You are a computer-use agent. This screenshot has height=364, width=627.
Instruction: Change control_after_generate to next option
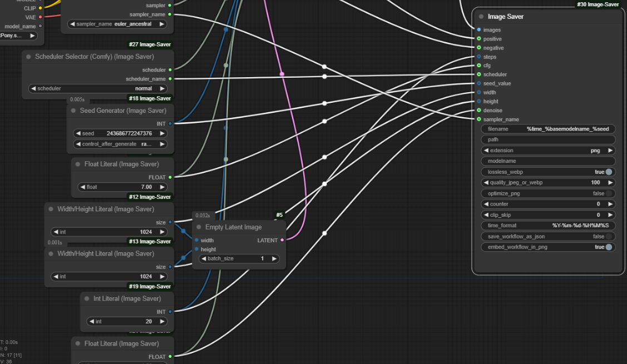(162, 144)
